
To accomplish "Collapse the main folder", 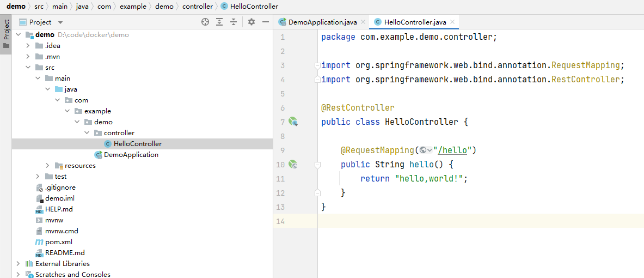I will 38,78.
